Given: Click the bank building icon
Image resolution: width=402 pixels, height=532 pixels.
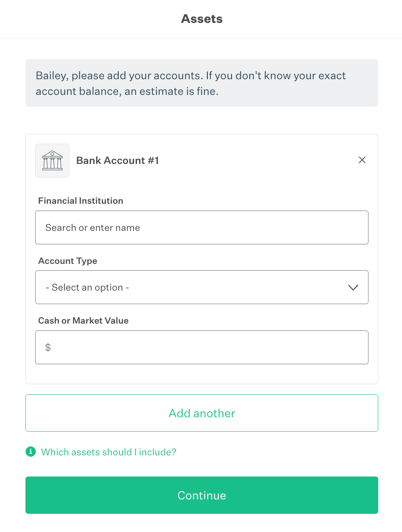Looking at the screenshot, I should tap(52, 160).
